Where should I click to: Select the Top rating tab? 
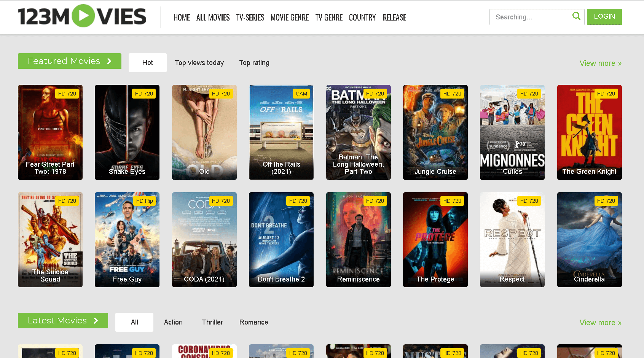click(254, 63)
